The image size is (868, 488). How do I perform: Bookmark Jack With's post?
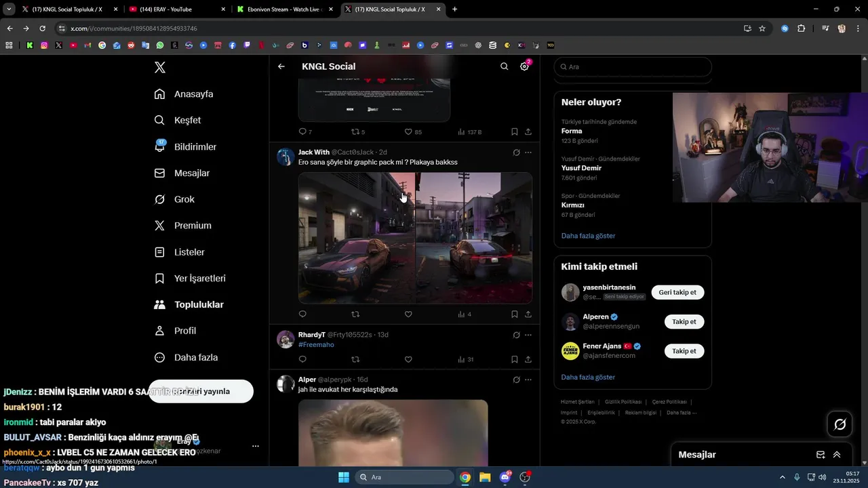tap(515, 314)
